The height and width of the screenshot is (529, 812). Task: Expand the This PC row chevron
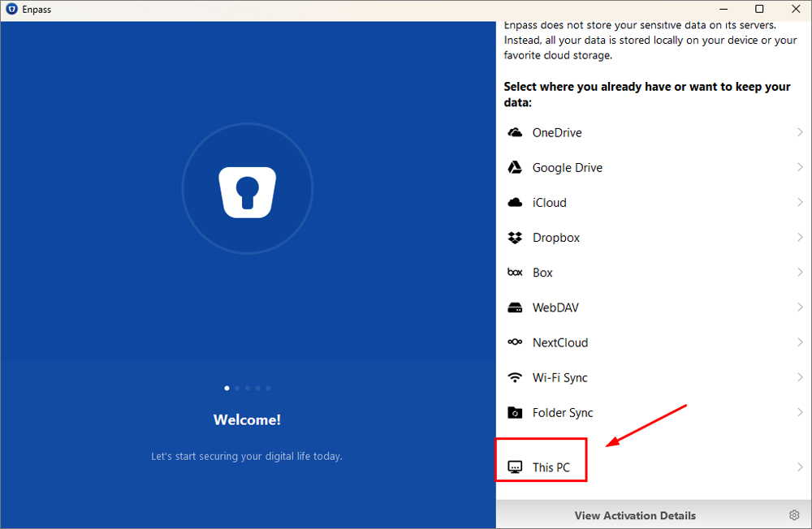coord(800,467)
